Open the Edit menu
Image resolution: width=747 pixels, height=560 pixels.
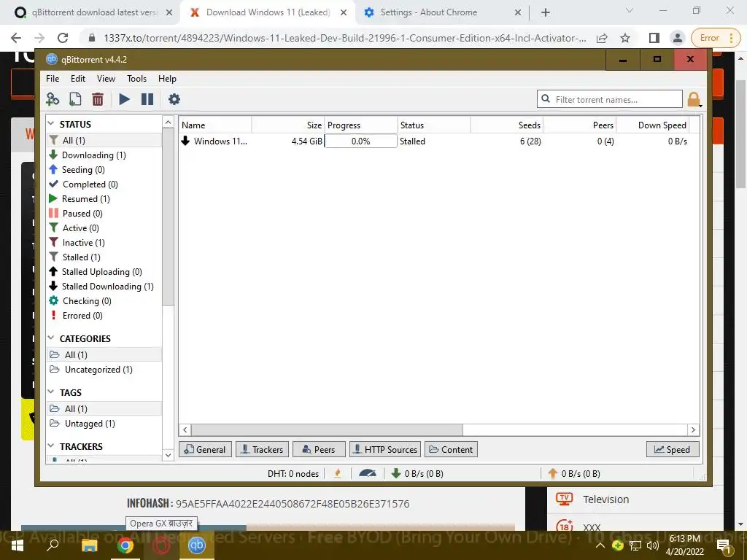pyautogui.click(x=77, y=79)
